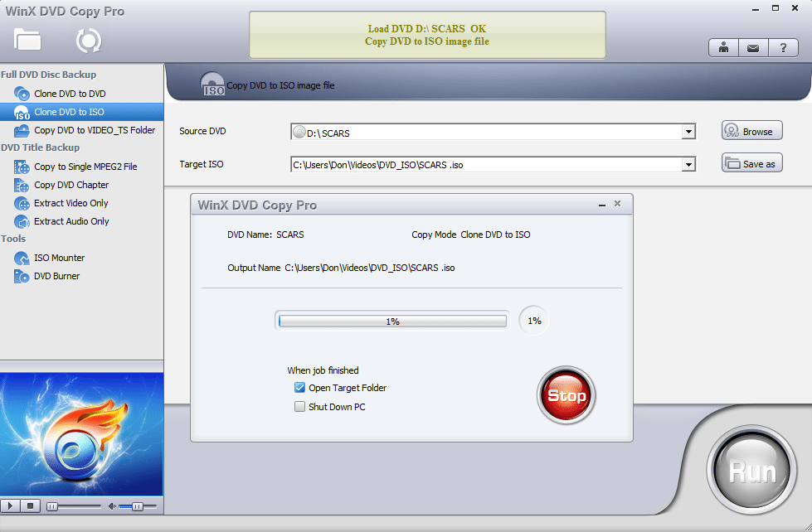Click the ISO Mounter icon
The height and width of the screenshot is (532, 812).
pos(22,258)
